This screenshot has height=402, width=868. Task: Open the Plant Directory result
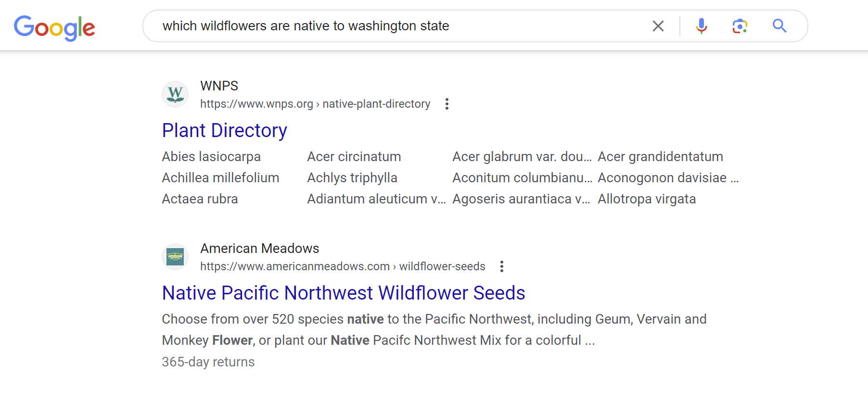[224, 130]
